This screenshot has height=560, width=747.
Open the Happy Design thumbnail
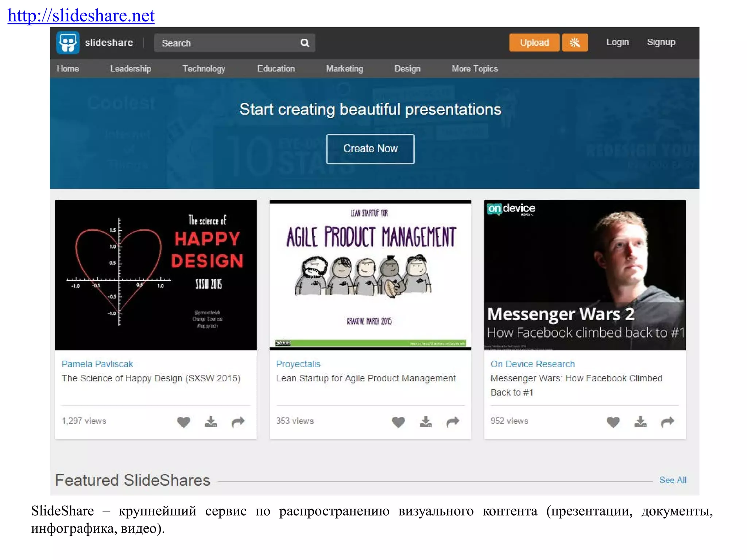156,275
